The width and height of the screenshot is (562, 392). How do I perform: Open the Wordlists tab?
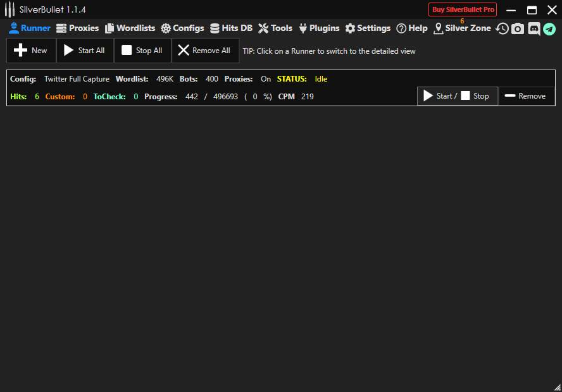pyautogui.click(x=130, y=28)
